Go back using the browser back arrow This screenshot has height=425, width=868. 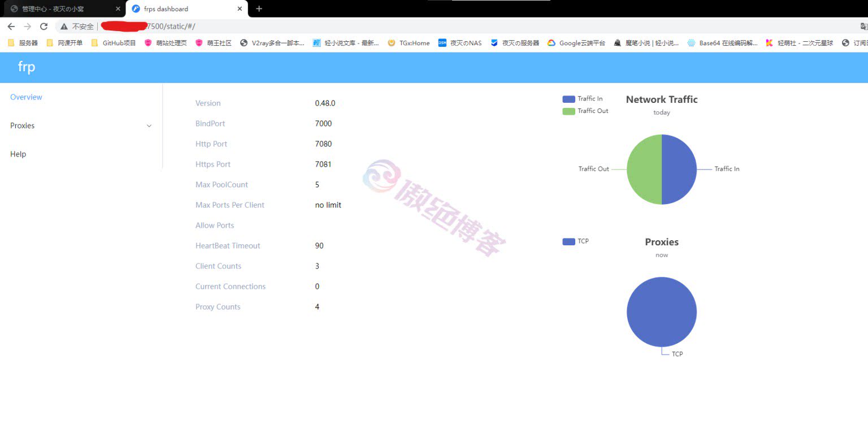(x=11, y=27)
